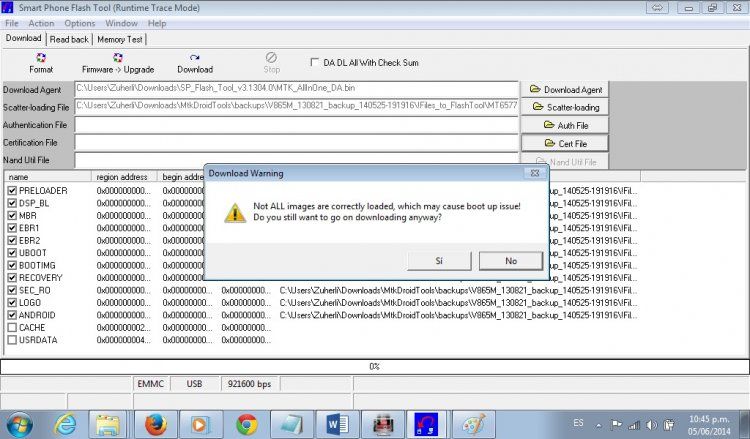
Task: Open Microsoft Word from taskbar
Action: coord(337,424)
